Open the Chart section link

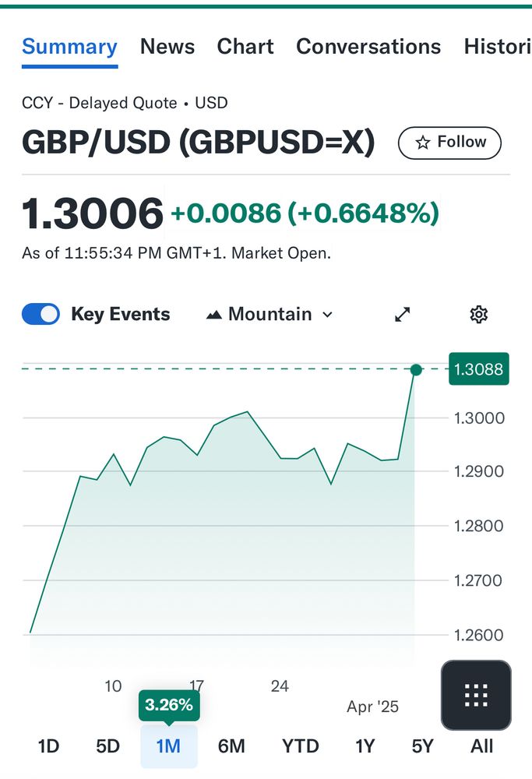pyautogui.click(x=245, y=47)
